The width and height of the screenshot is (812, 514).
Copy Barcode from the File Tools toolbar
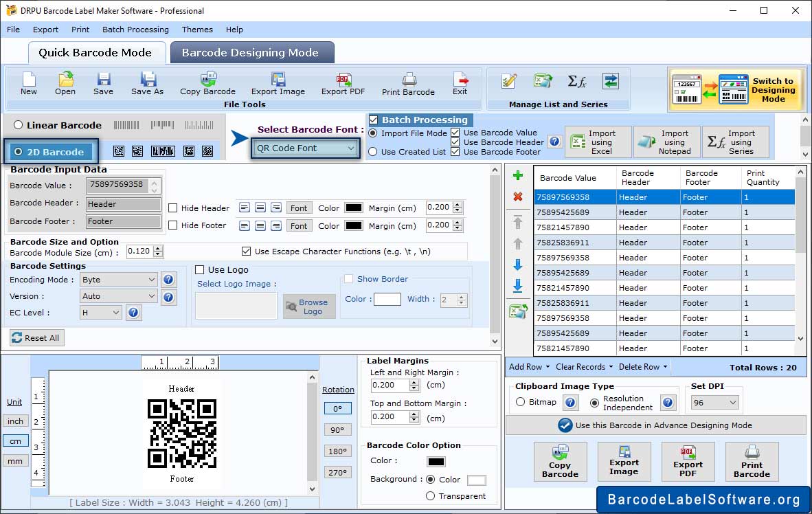coord(207,83)
